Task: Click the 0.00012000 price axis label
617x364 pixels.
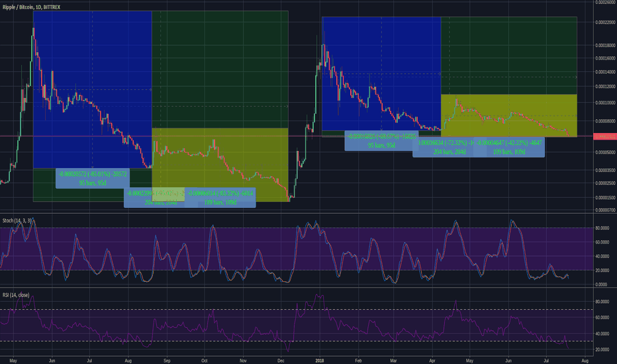Action: point(605,87)
